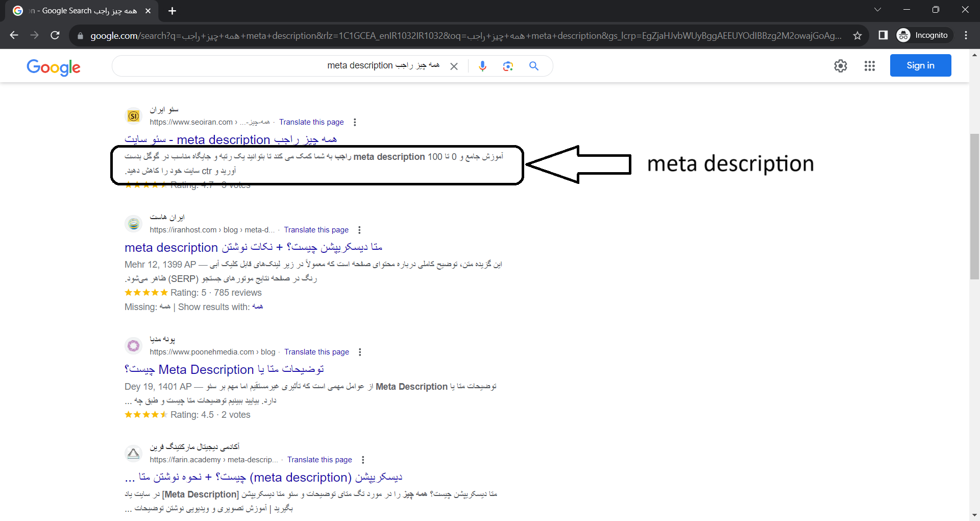Bookmark this page with the star icon
This screenshot has width=980, height=521.
(x=857, y=35)
